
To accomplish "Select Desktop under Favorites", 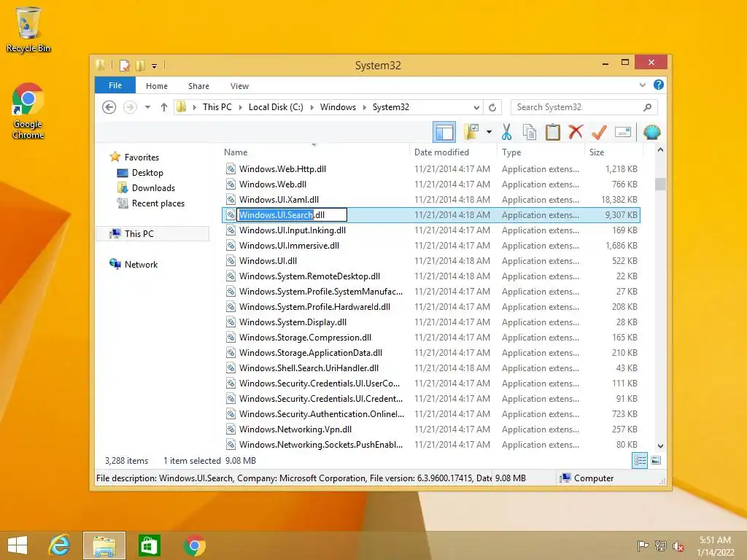I will pos(147,172).
